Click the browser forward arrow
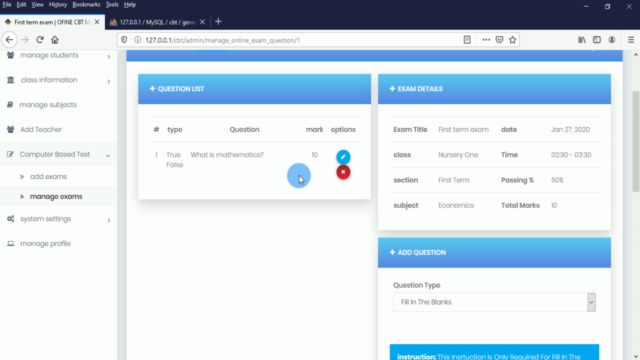Viewport: 640px width, 360px height. (25, 40)
